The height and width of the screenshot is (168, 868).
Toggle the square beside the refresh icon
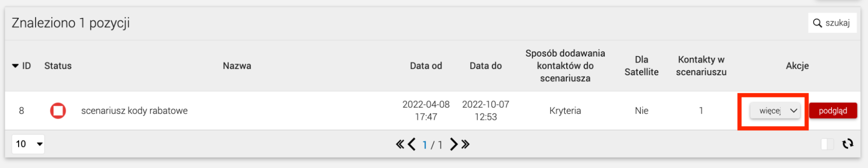[x=827, y=144]
